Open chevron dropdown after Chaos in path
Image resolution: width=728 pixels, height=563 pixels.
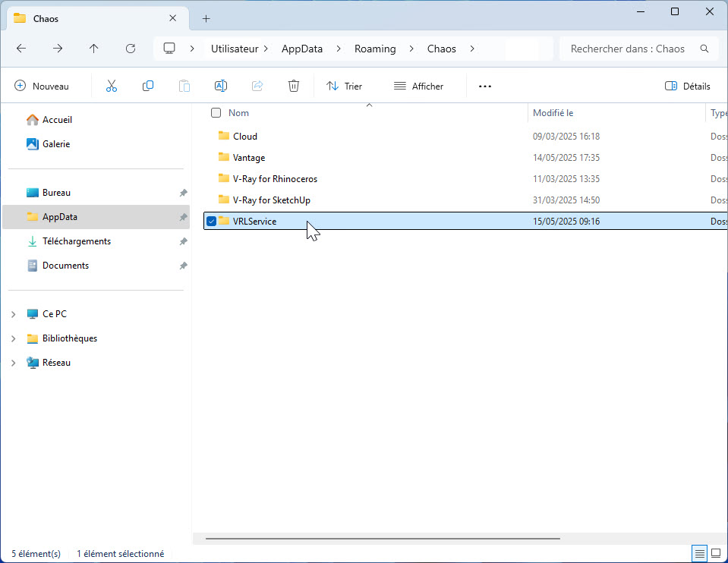[471, 49]
